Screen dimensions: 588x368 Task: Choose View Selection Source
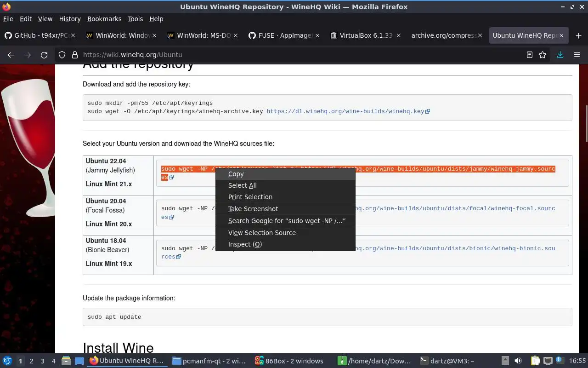pos(285,233)
